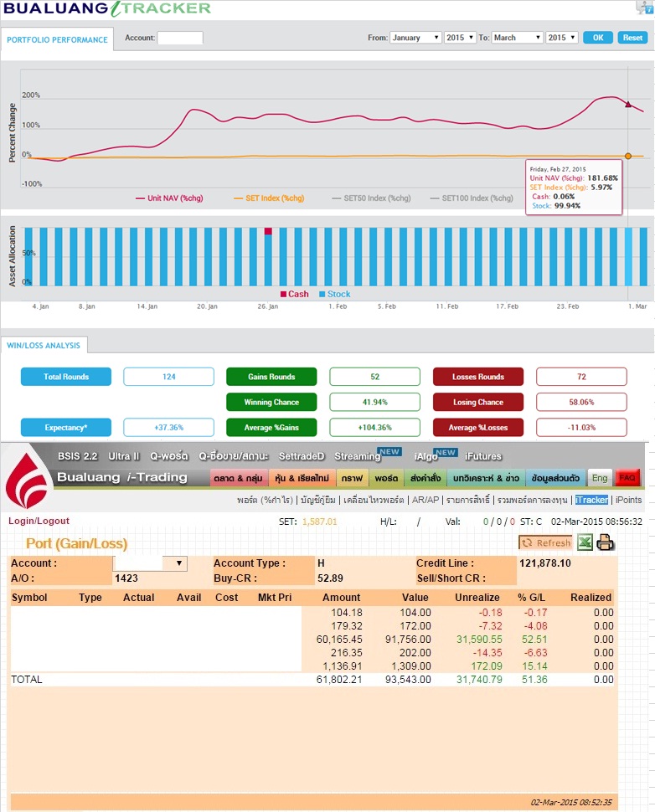The height and width of the screenshot is (812, 655).
Task: Click the Losses Rounds red button
Action: click(x=477, y=377)
